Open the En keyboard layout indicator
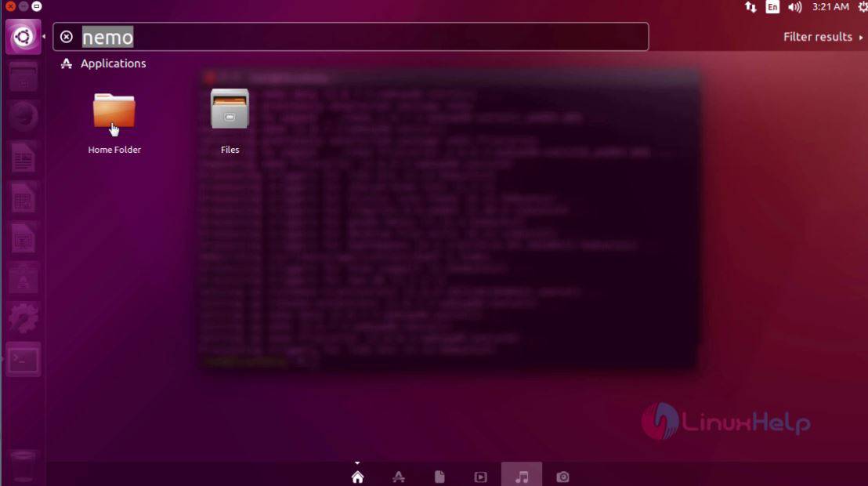The width and height of the screenshot is (868, 486). click(x=772, y=7)
